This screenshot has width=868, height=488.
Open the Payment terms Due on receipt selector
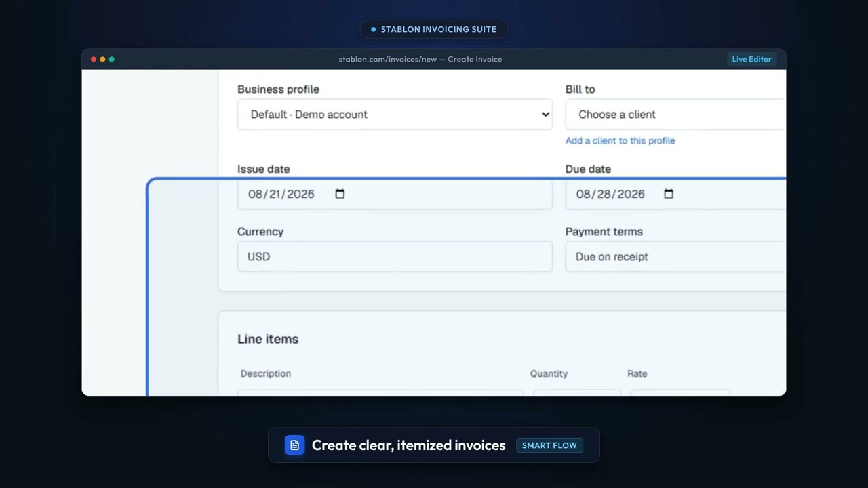pyautogui.click(x=675, y=257)
